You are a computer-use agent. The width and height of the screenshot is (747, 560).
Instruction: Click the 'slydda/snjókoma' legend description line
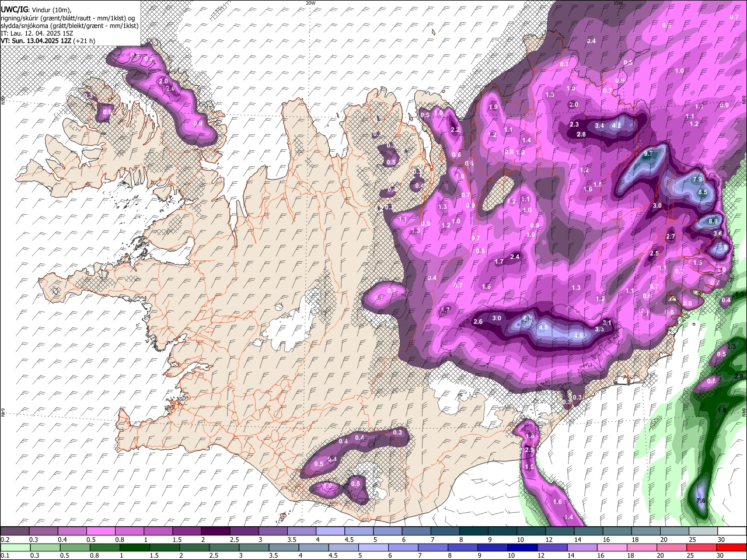69,26
